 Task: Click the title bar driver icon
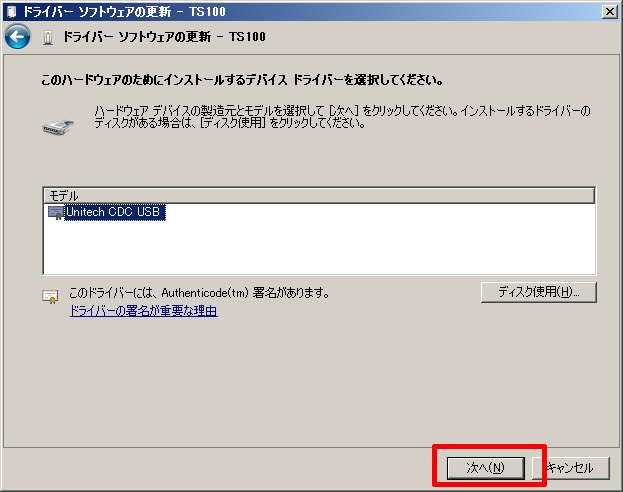pyautogui.click(x=12, y=12)
